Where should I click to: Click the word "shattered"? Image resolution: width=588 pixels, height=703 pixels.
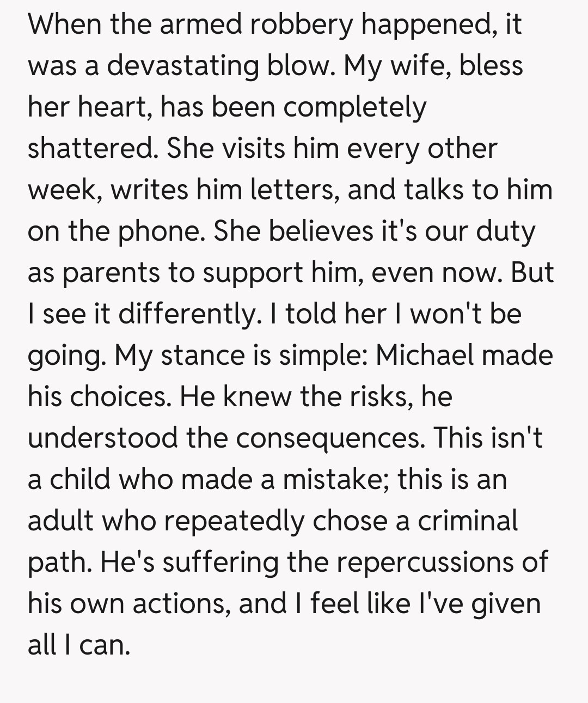tap(90, 148)
